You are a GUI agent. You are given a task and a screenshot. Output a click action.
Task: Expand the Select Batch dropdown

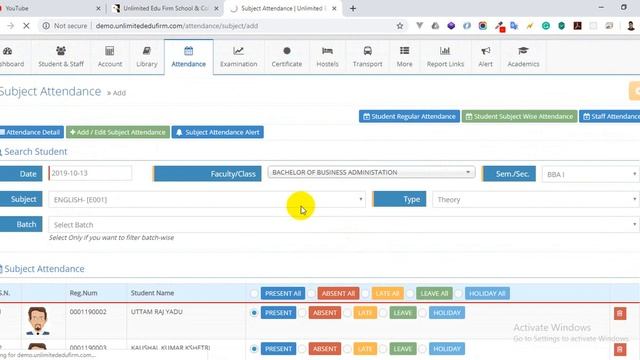(343, 225)
